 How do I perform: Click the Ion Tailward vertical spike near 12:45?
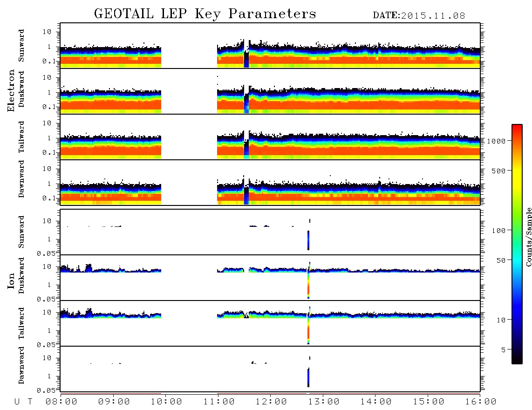click(x=308, y=326)
